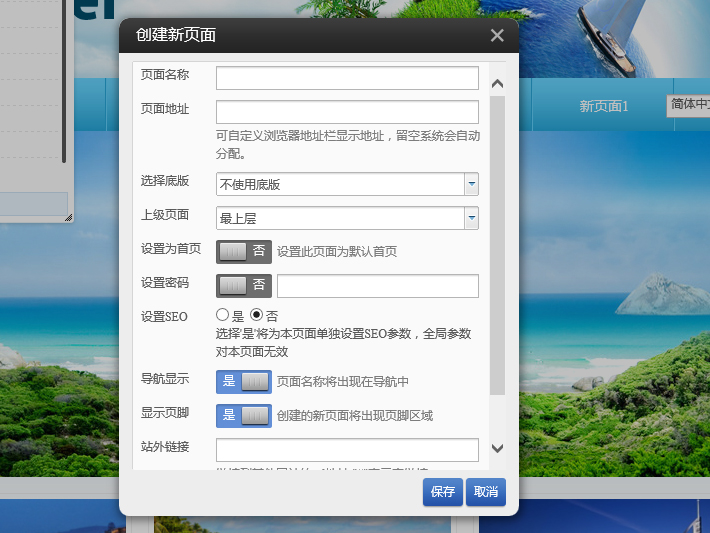Click the 简体中文 language selector
This screenshot has height=533, width=710.
(x=688, y=105)
